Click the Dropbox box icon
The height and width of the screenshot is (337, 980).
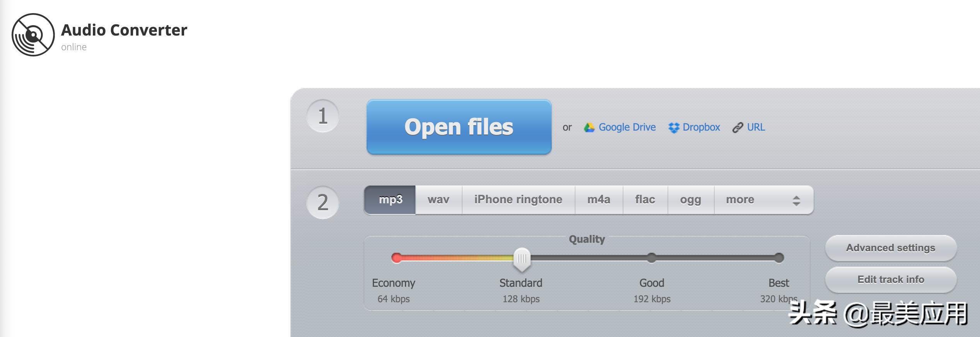click(674, 128)
